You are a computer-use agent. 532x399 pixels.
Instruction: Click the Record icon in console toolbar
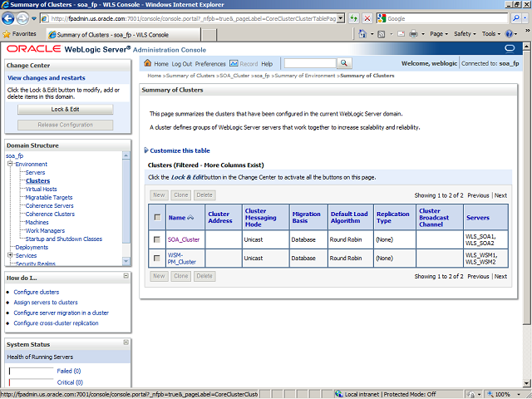(234, 63)
